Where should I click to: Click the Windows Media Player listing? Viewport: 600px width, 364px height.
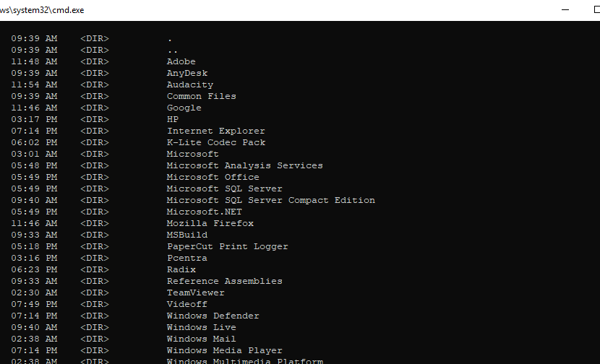[x=224, y=350]
